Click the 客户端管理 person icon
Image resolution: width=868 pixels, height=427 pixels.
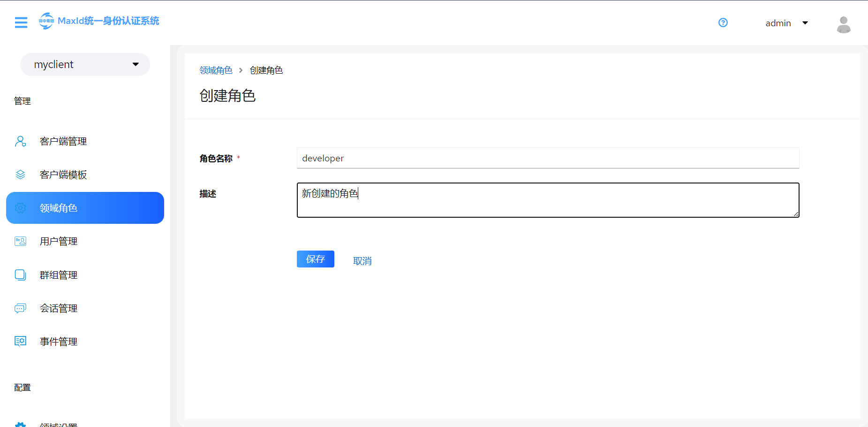coord(21,141)
